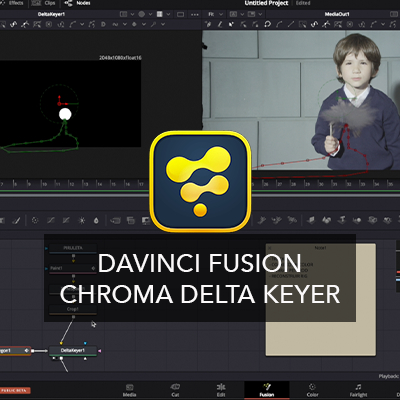
Task: Add a Matte Control node from toolbar
Action: tap(146, 220)
